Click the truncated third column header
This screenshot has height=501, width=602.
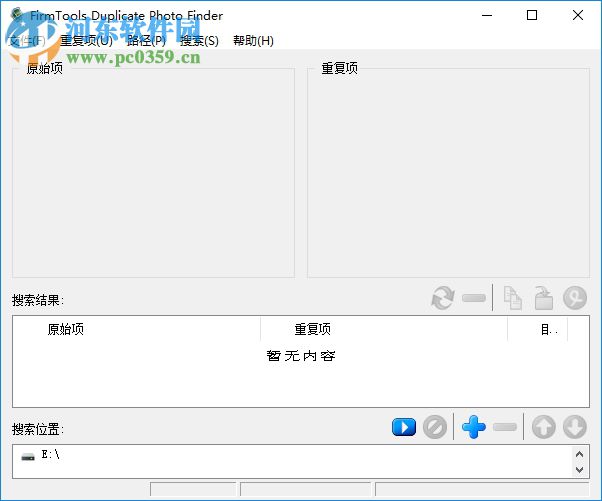(x=538, y=329)
